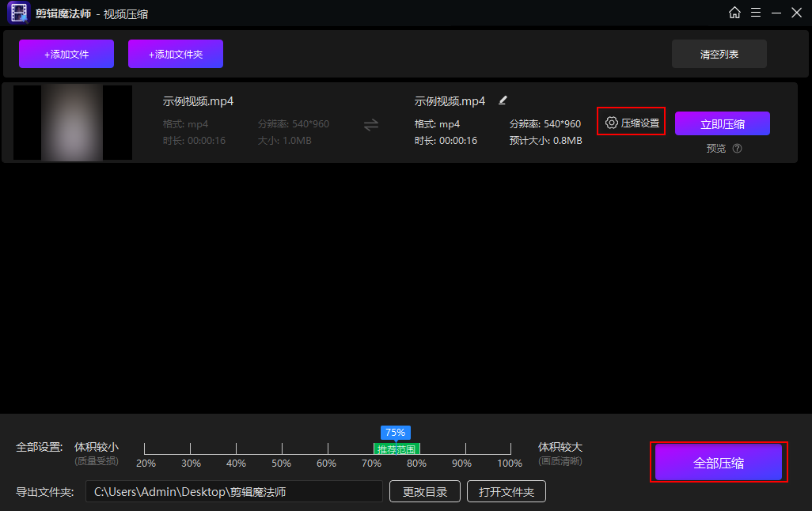Open the hamburger menu icon

(x=756, y=13)
